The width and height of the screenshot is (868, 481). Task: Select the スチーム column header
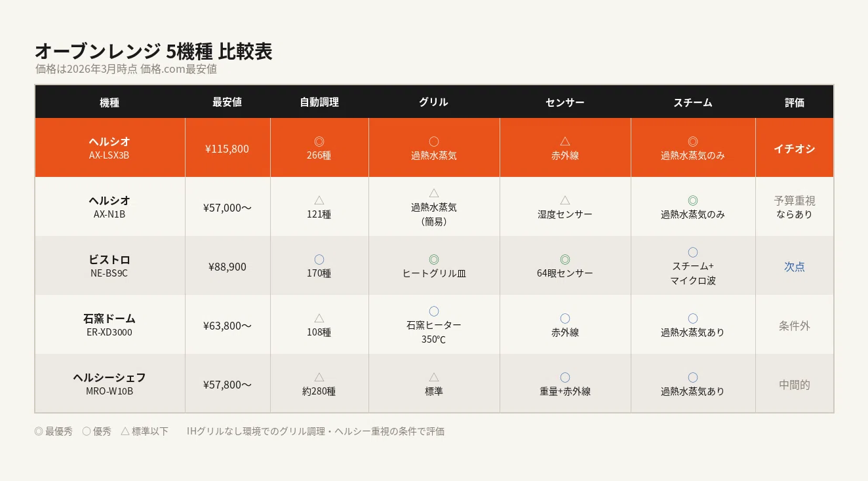[x=693, y=102]
